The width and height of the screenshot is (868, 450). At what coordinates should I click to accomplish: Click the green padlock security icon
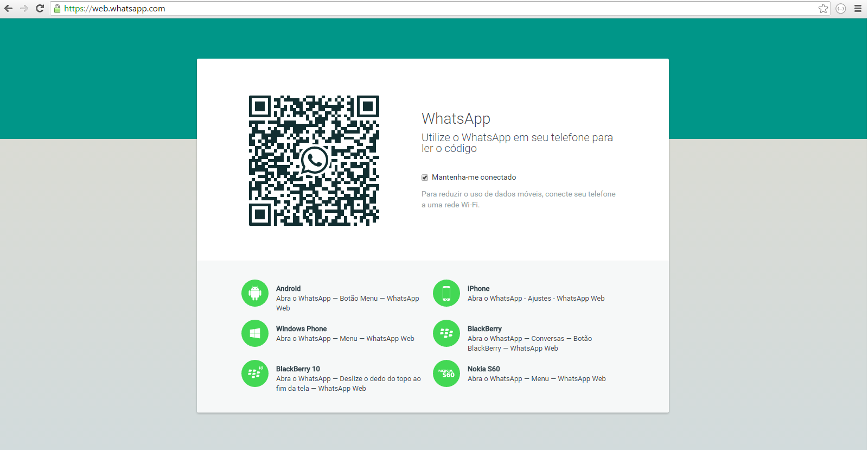coord(57,8)
